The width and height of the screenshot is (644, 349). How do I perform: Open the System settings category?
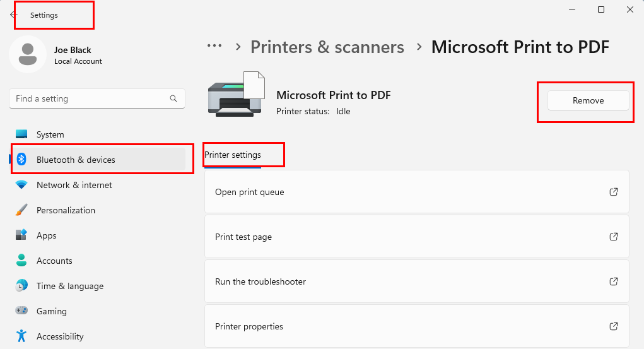tap(97, 134)
